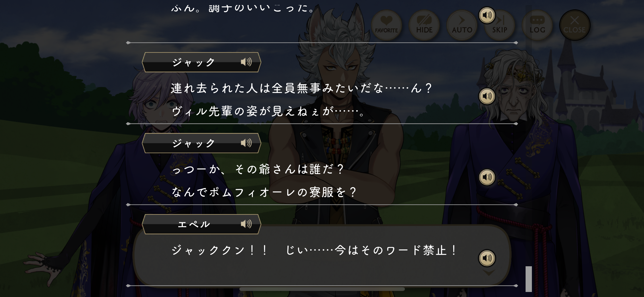Play voice from the round speaker button overlapping SKIP
Screen dimensions: 644x297
(x=487, y=15)
